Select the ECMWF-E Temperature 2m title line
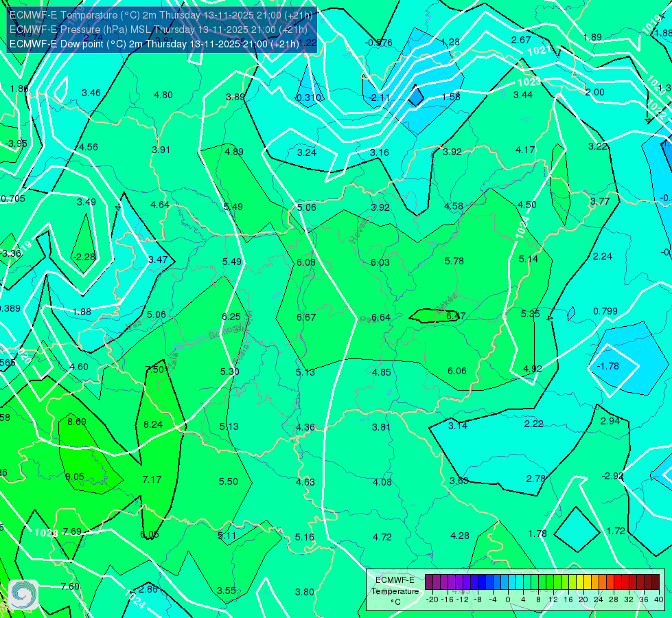Image resolution: width=672 pixels, height=618 pixels. pos(161,15)
